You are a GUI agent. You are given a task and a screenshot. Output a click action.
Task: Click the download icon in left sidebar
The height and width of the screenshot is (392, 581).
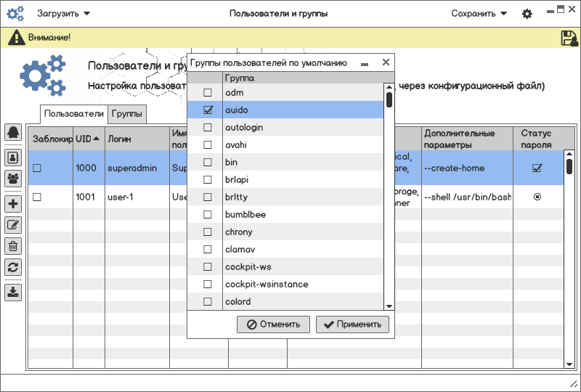point(13,293)
